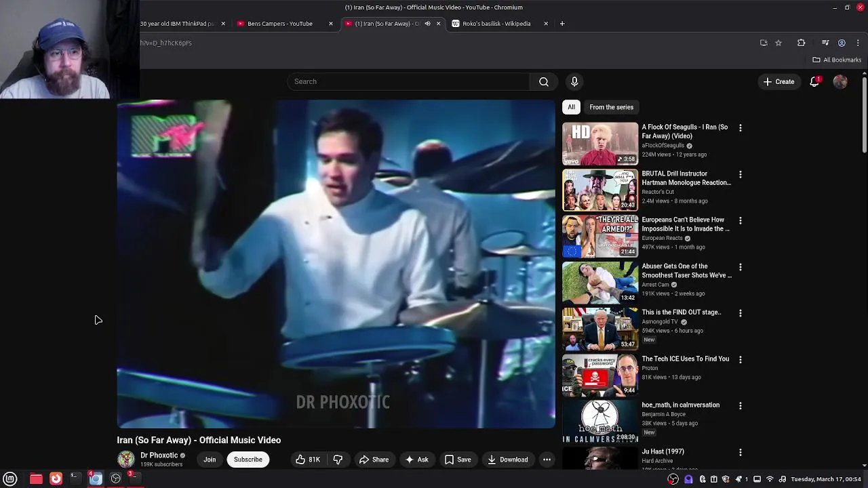Image resolution: width=868 pixels, height=488 pixels.
Task: Install page as app icon in address bar
Action: click(x=764, y=43)
